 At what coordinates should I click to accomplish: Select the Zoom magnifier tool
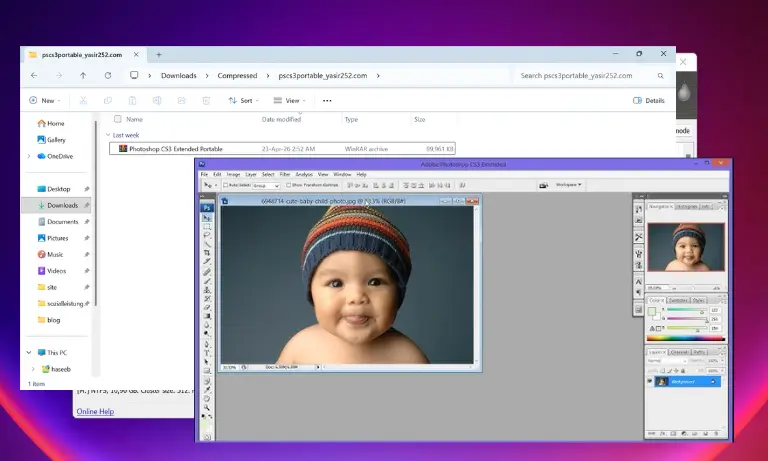click(x=207, y=408)
